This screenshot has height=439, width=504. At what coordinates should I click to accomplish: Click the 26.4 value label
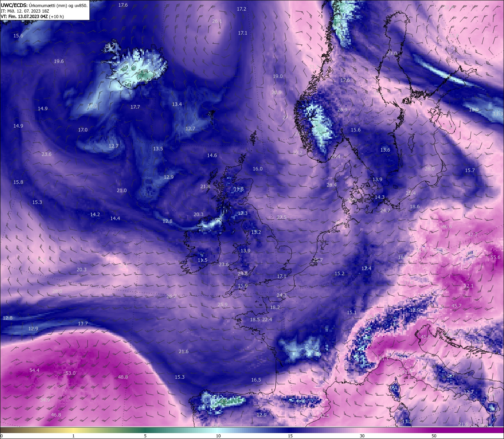click(332, 185)
